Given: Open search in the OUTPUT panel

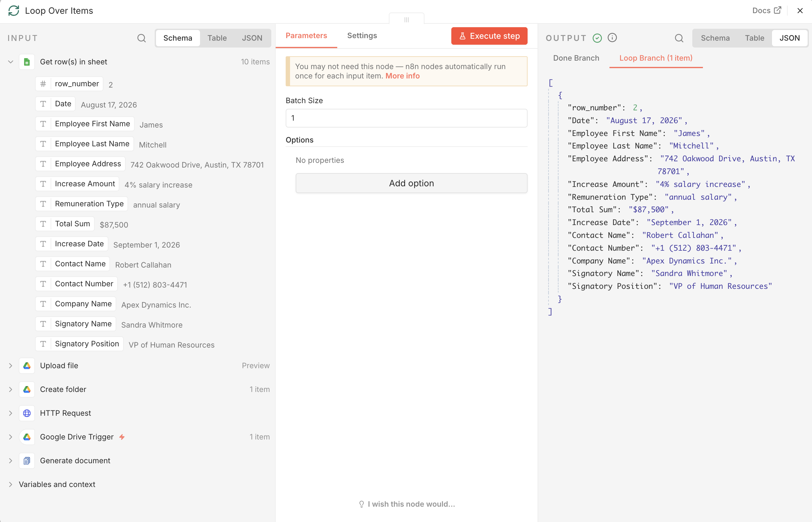Looking at the screenshot, I should [679, 38].
